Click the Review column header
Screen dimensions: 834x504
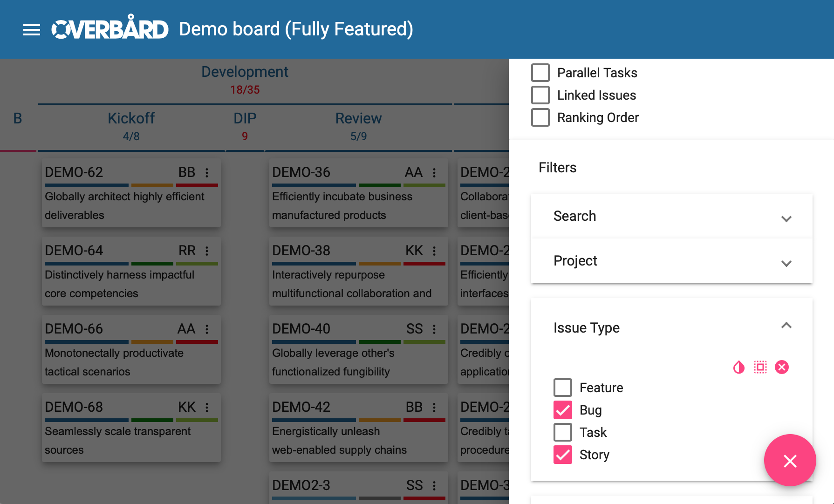tap(358, 119)
